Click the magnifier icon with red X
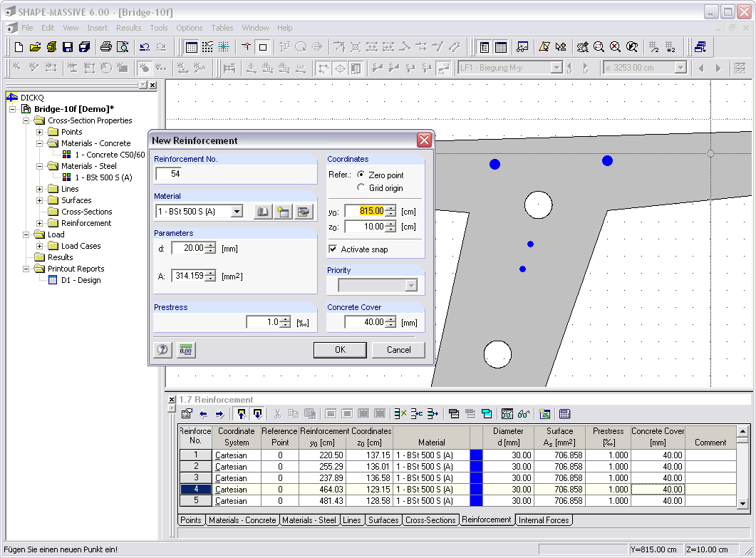Image resolution: width=756 pixels, height=558 pixels. click(615, 47)
